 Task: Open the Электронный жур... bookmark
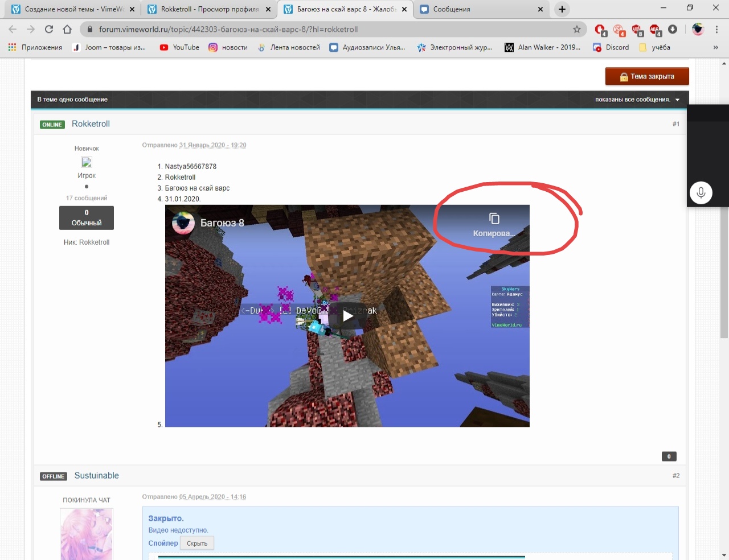[x=454, y=47]
